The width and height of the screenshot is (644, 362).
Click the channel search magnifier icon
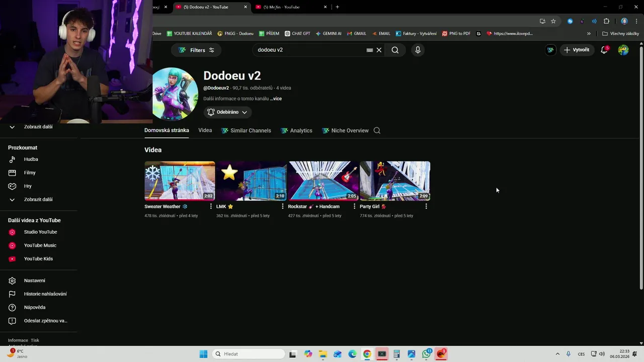coord(377,130)
